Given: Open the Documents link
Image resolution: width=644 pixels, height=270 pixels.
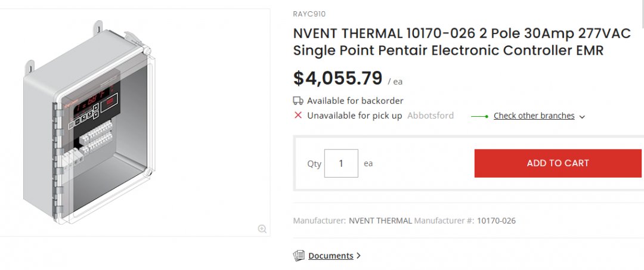Looking at the screenshot, I should pyautogui.click(x=330, y=256).
